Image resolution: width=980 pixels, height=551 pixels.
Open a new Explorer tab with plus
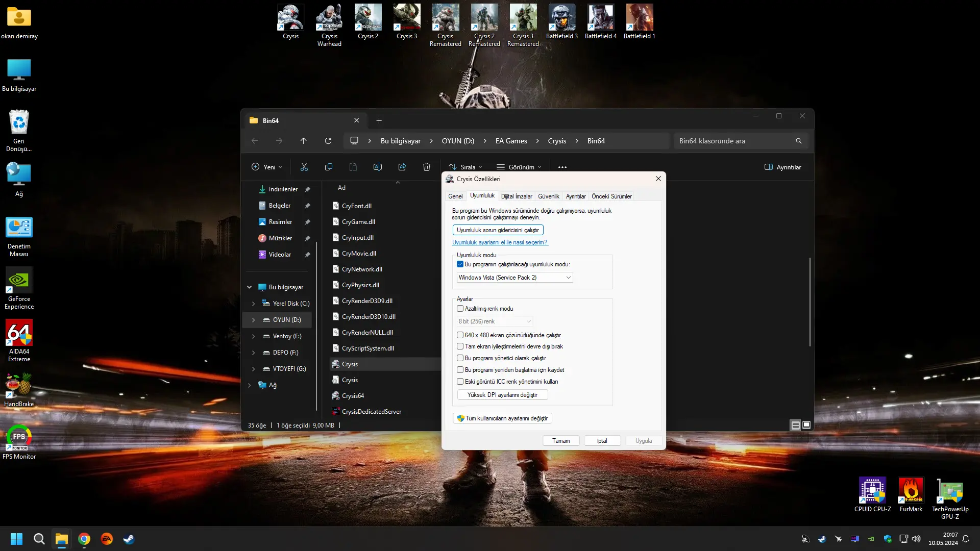[x=379, y=120]
